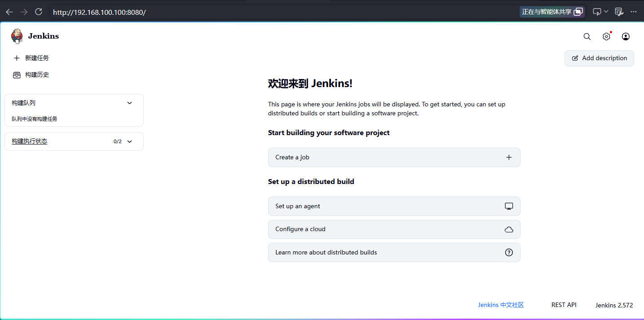
Task: Visit the Jenkins 中文社区 link
Action: point(501,305)
